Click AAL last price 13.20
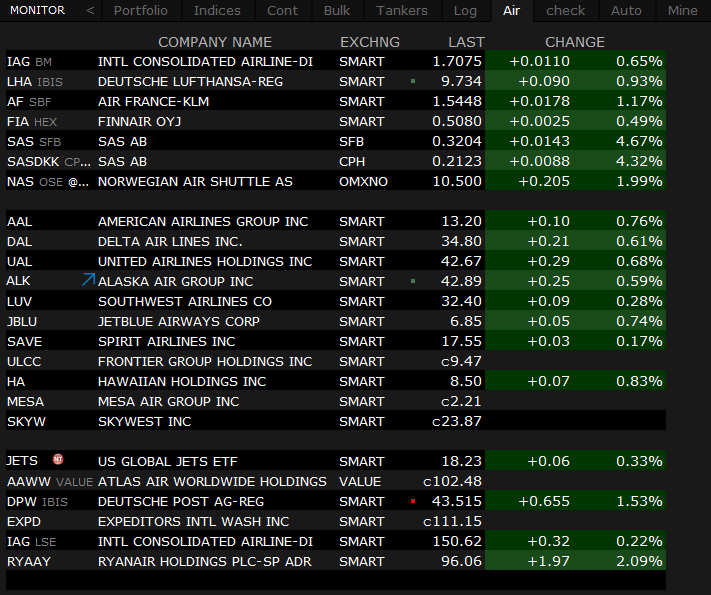The image size is (711, 595). pyautogui.click(x=462, y=221)
